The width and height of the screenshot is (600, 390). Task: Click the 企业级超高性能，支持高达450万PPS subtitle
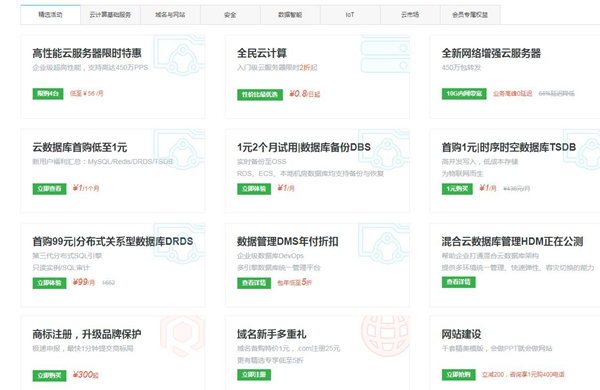click(x=90, y=67)
